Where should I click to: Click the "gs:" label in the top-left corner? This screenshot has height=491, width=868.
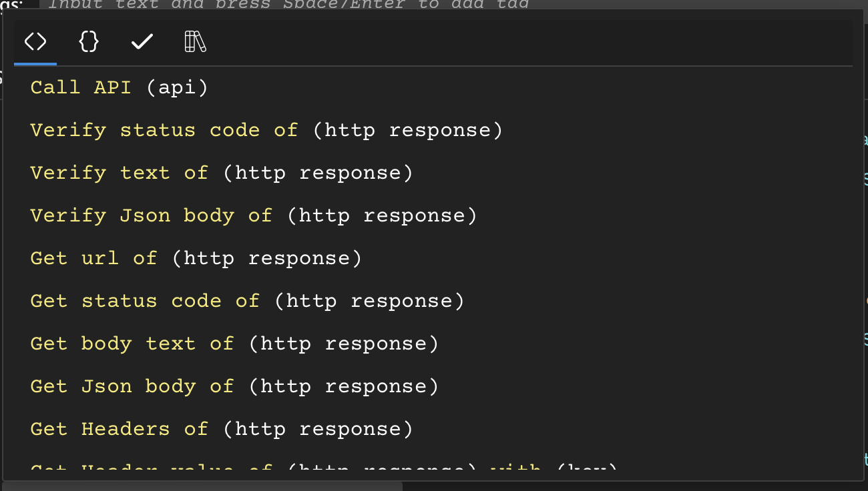coord(12,5)
